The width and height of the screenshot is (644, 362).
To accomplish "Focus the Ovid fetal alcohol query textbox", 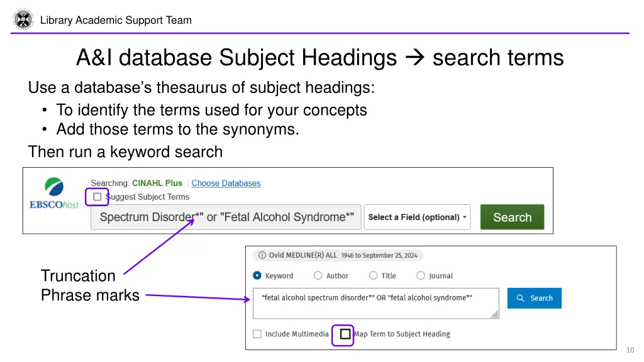I will (376, 304).
